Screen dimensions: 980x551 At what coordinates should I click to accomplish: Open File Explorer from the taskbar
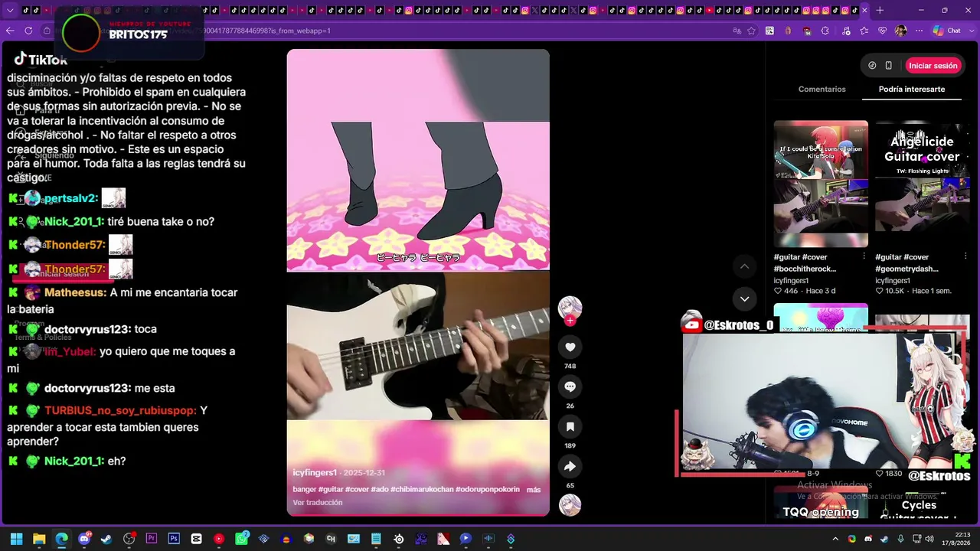(x=39, y=539)
